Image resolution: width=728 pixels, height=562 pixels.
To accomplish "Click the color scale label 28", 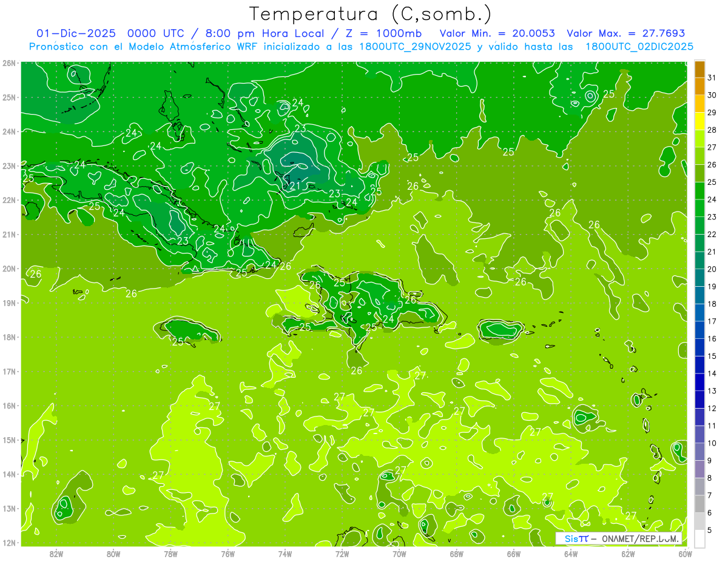I will point(712,130).
